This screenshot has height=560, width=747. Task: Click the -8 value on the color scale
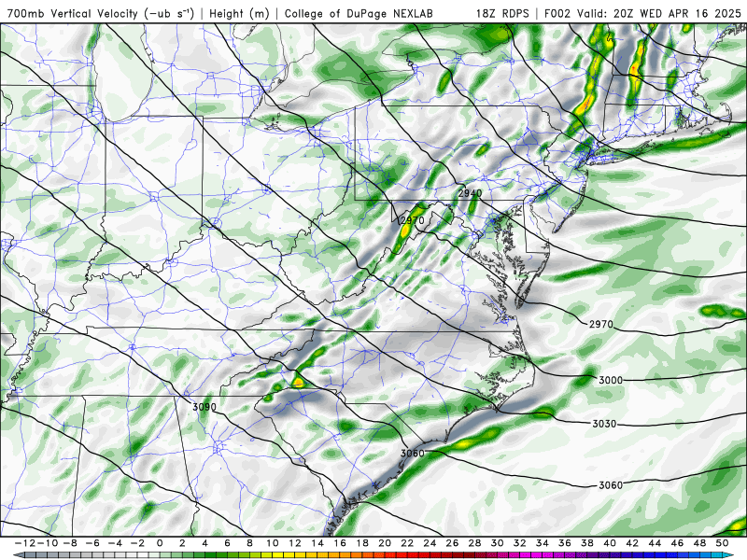click(69, 543)
